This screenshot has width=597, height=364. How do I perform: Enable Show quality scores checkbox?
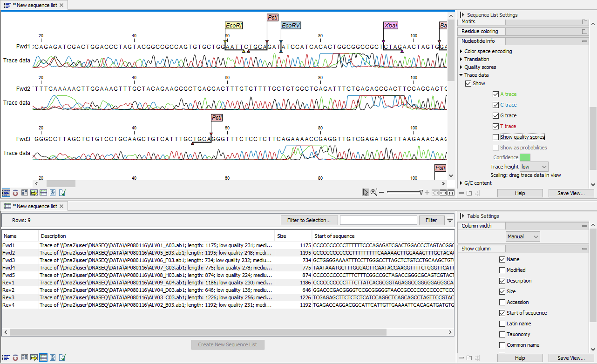click(495, 137)
